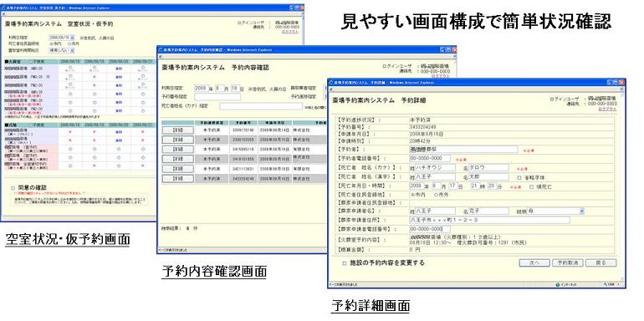Click the 予約者 name input field

463,150
